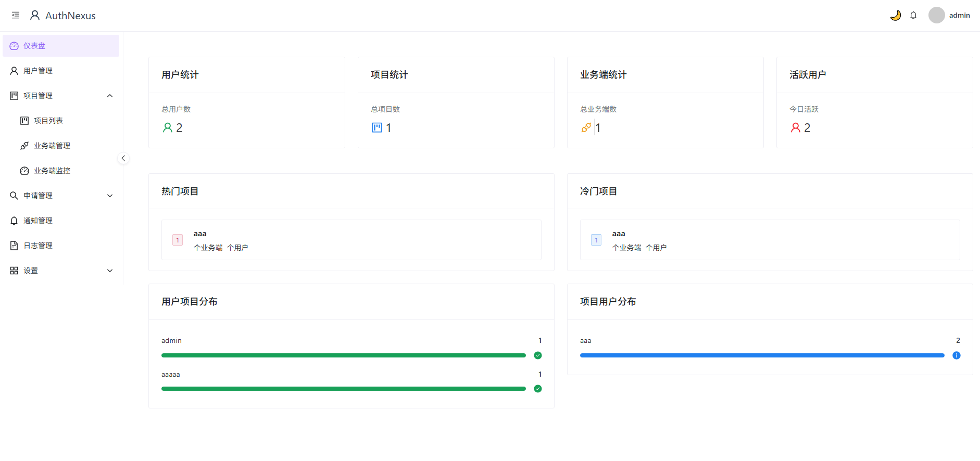980x461 pixels.
Task: Click the 通知管理 bell icon in sidebar
Action: coord(14,221)
